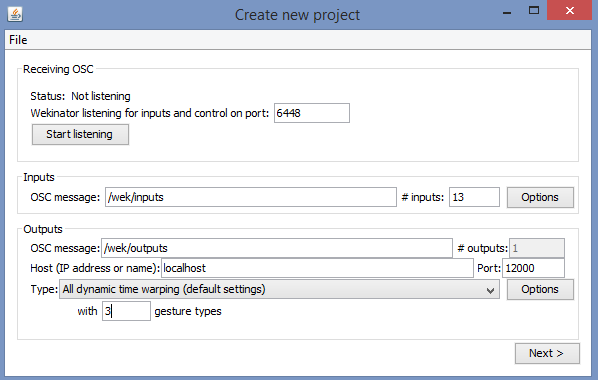Edit the Host field containing localhost

point(317,268)
